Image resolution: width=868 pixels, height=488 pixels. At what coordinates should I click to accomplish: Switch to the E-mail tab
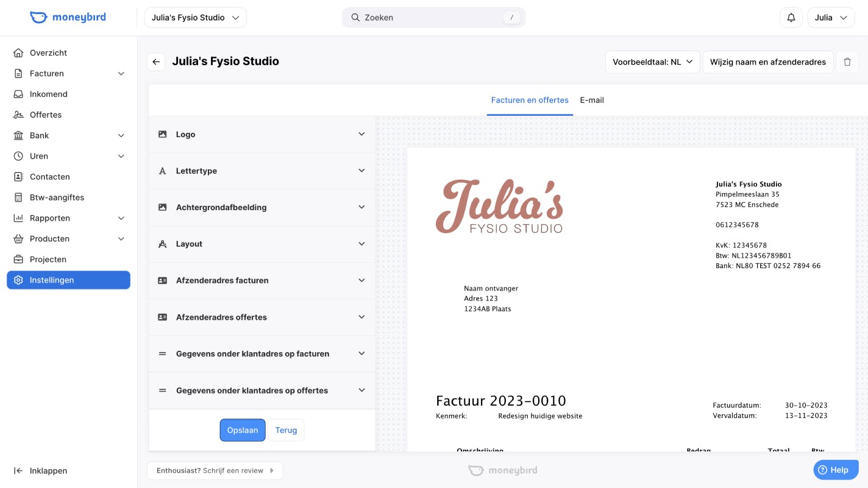coord(592,100)
